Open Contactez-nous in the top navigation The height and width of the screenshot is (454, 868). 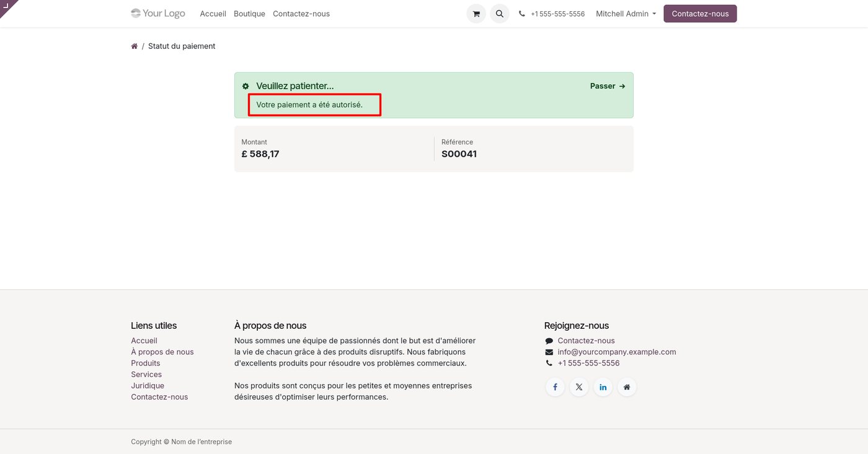coord(301,14)
